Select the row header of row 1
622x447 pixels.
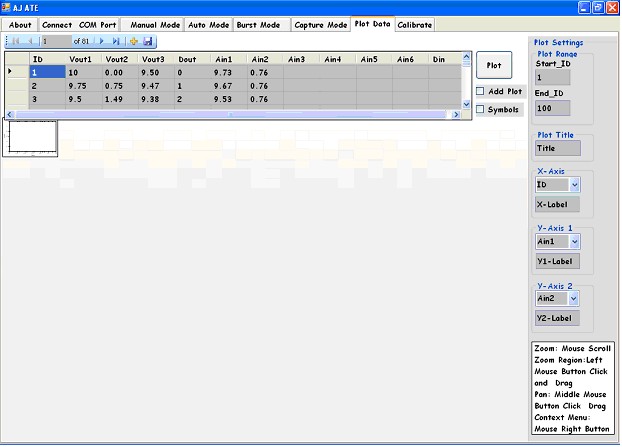[17, 72]
